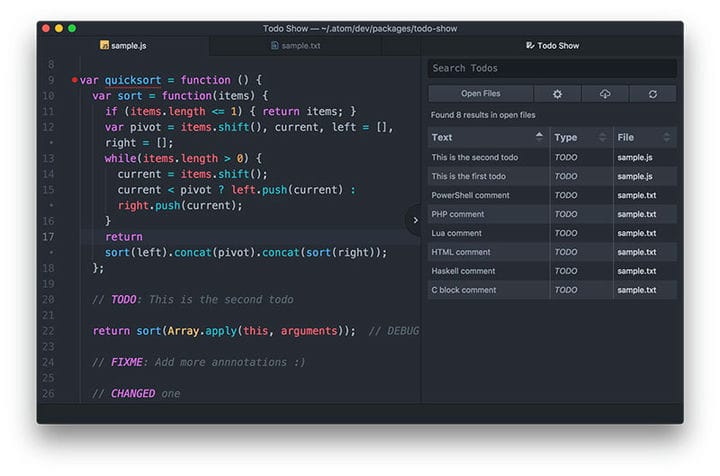Click the TODO keyword on line 20

point(124,300)
